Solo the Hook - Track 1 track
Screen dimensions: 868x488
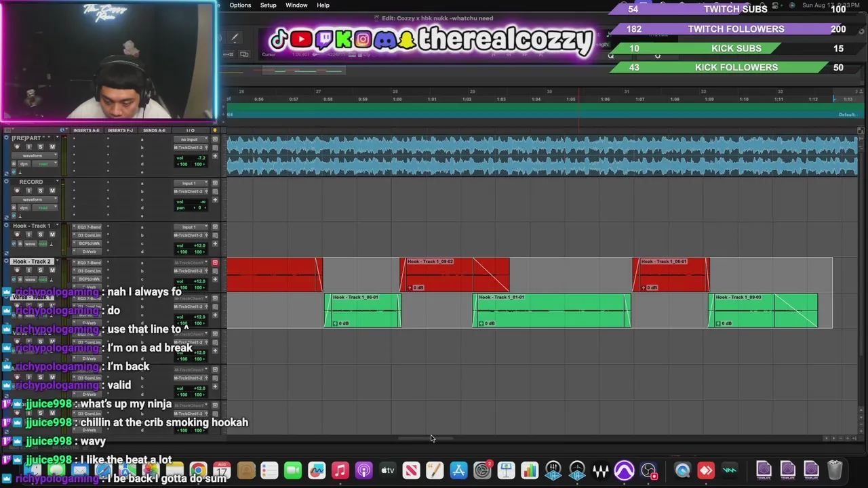click(x=41, y=235)
